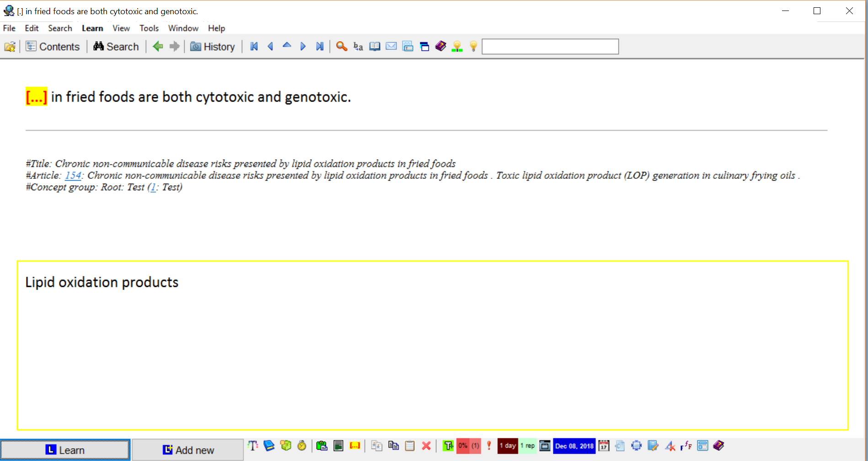868x461 pixels.
Task: Click the open collection folder icon
Action: click(10, 47)
